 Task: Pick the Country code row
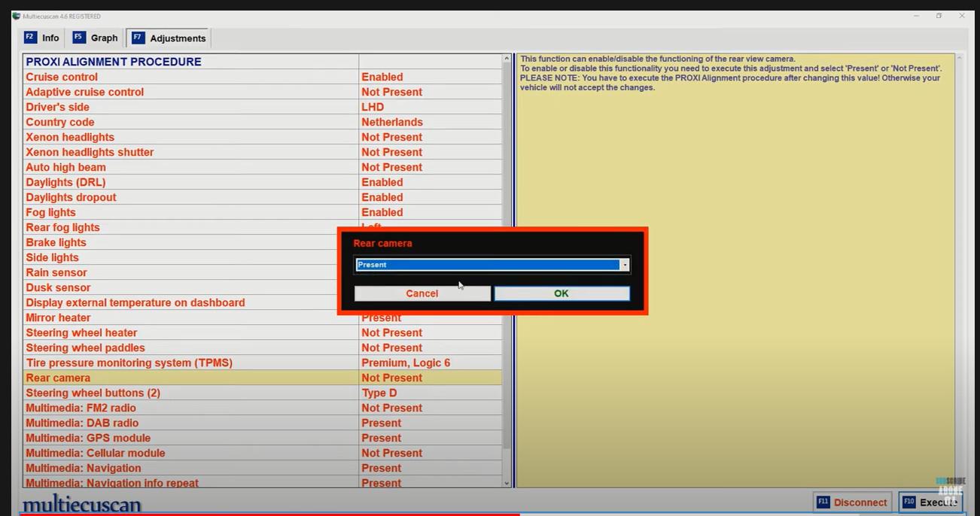coord(263,122)
